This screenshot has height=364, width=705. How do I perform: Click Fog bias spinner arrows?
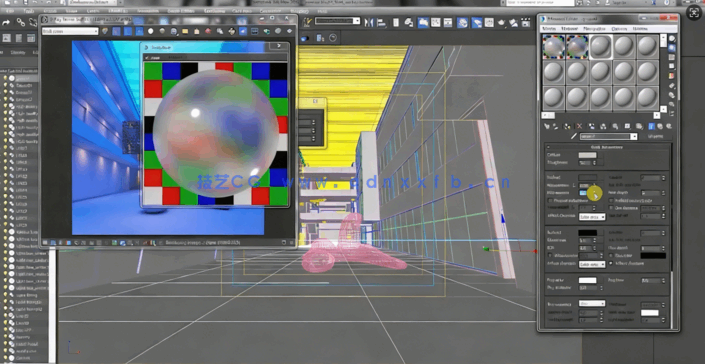point(663,280)
